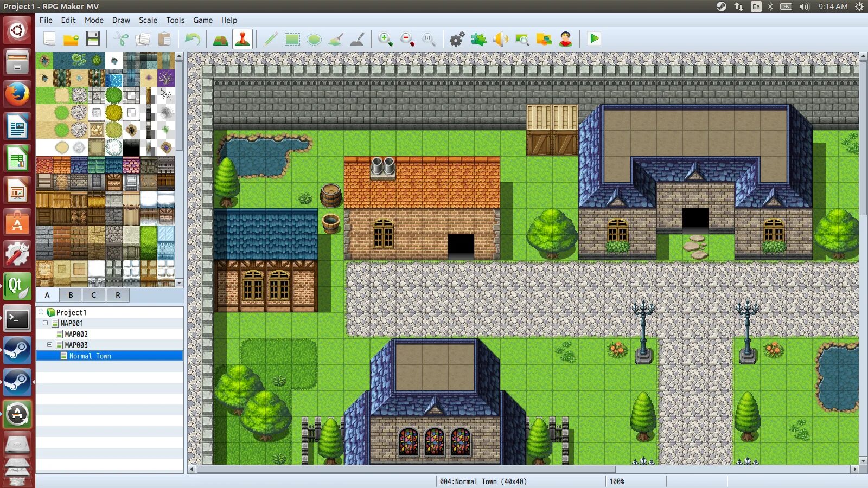This screenshot has height=488, width=868.
Task: Click the map scroll-left arrow
Action: (x=192, y=469)
